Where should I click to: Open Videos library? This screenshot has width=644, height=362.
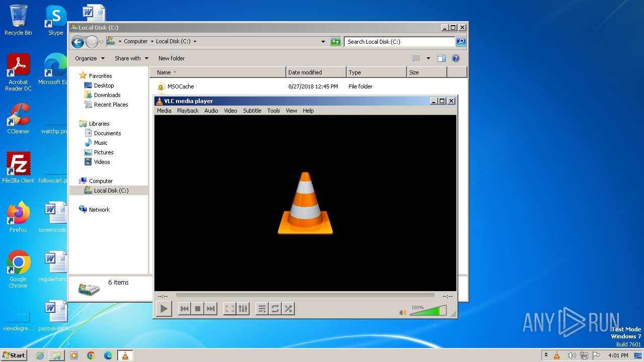coord(102,162)
